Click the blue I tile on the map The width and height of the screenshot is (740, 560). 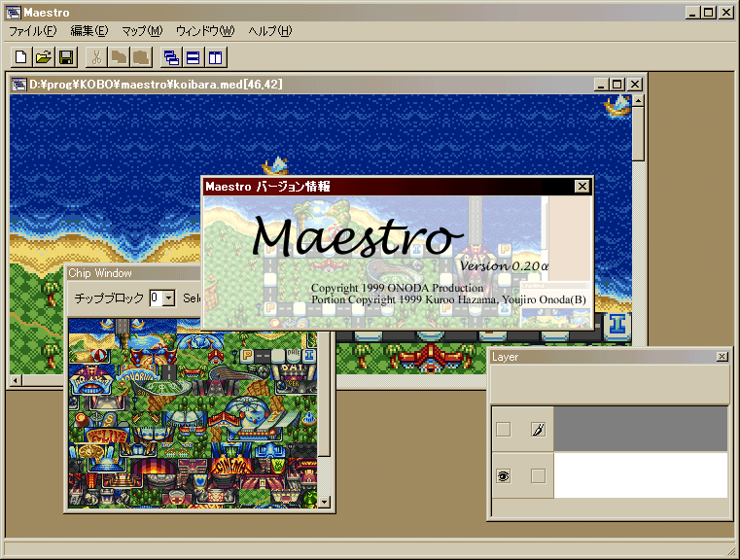pos(617,325)
